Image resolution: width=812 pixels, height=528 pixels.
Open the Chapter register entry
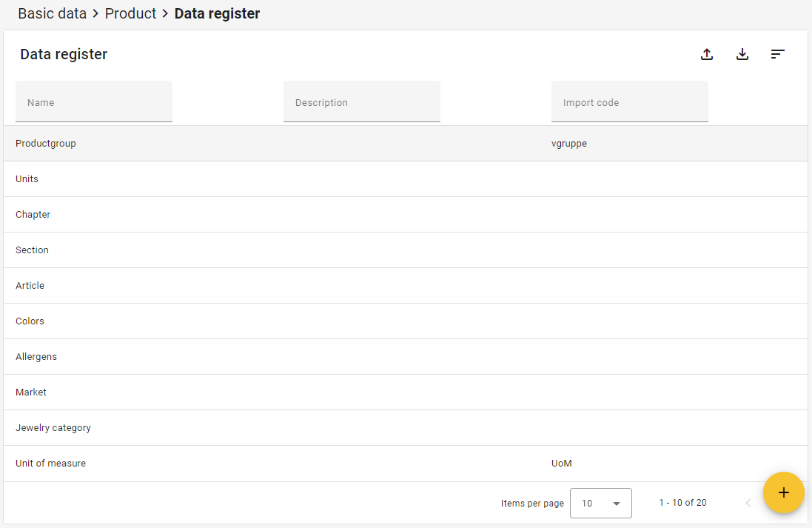tap(33, 214)
